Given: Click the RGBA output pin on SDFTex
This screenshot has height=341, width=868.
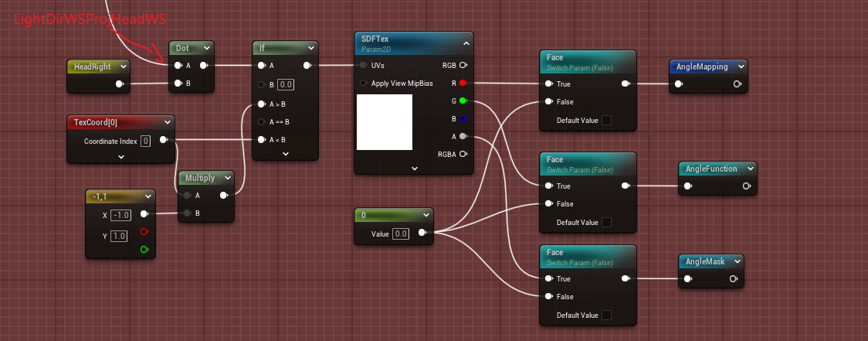Looking at the screenshot, I should pyautogui.click(x=463, y=154).
